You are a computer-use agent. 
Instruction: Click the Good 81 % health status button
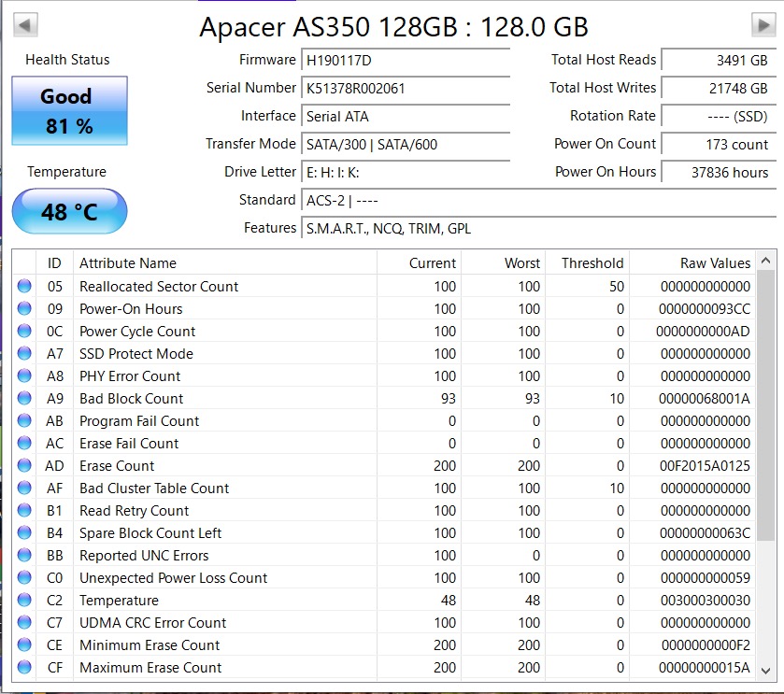tap(69, 110)
